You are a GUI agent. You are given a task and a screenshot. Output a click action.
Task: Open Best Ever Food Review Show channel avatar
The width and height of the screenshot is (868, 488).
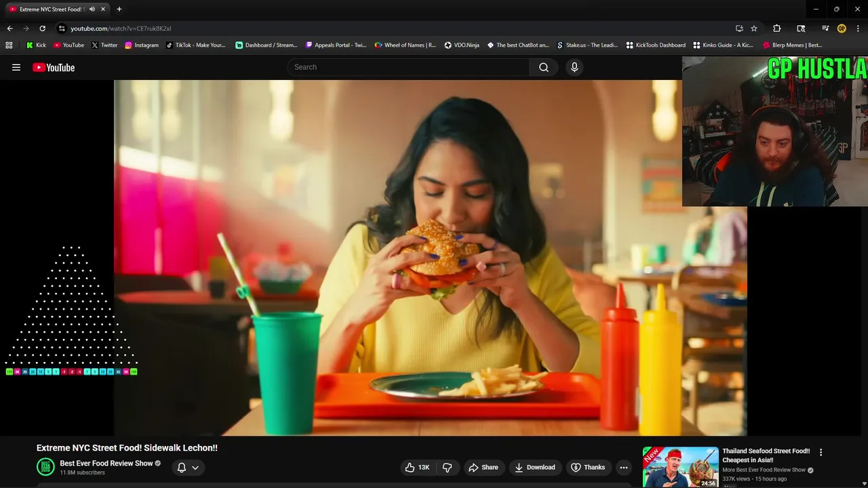45,467
